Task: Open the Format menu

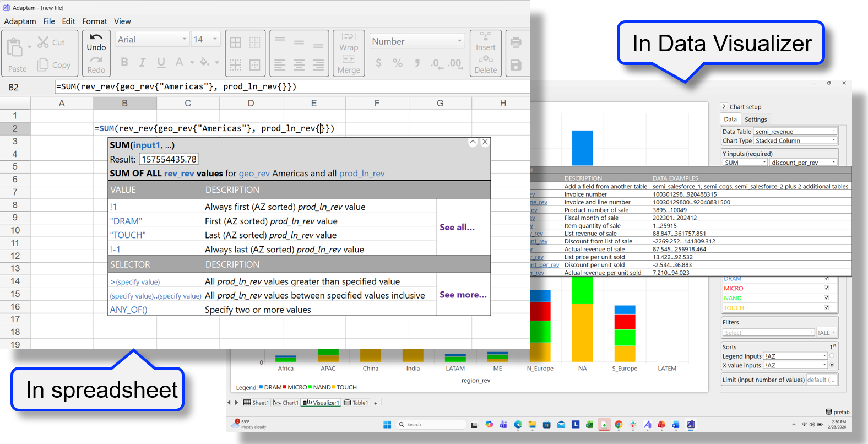Action: (95, 21)
